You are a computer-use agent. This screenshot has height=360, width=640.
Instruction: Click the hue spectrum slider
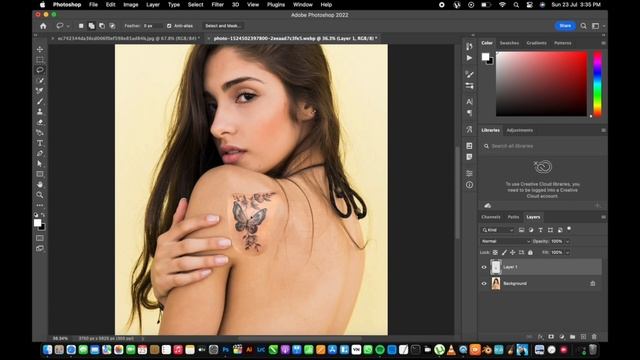[x=598, y=84]
